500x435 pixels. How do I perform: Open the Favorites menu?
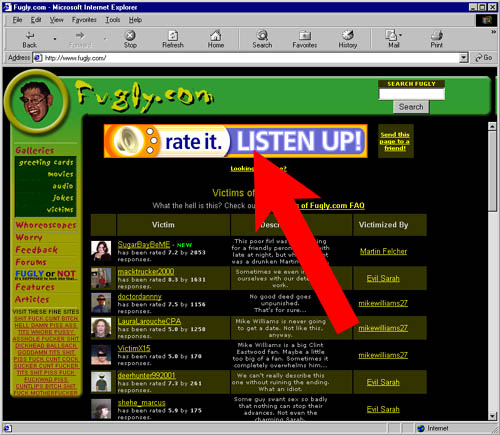(x=84, y=20)
